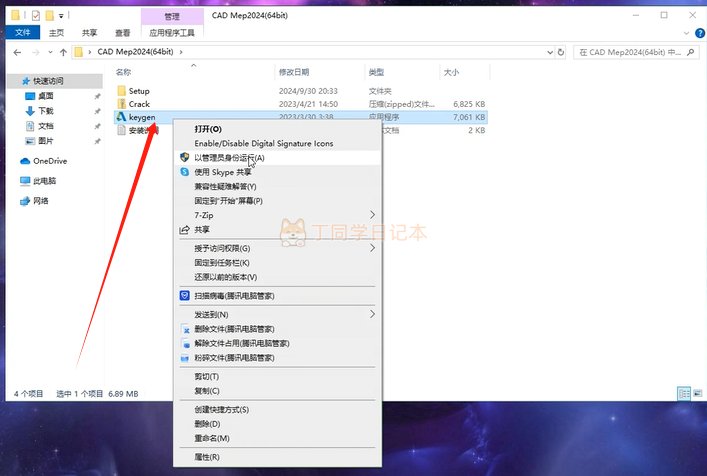Switch to the 查看 (View) ribbon tab

click(x=122, y=33)
